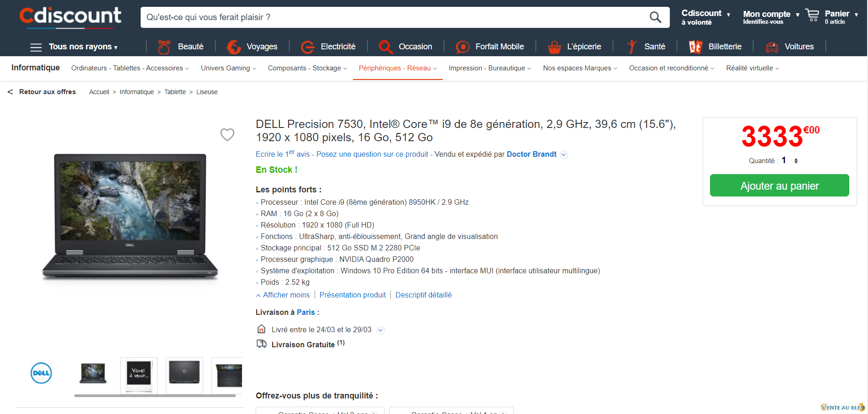Click the Forfait Mobile icon
The height and width of the screenshot is (414, 868).
(x=463, y=47)
